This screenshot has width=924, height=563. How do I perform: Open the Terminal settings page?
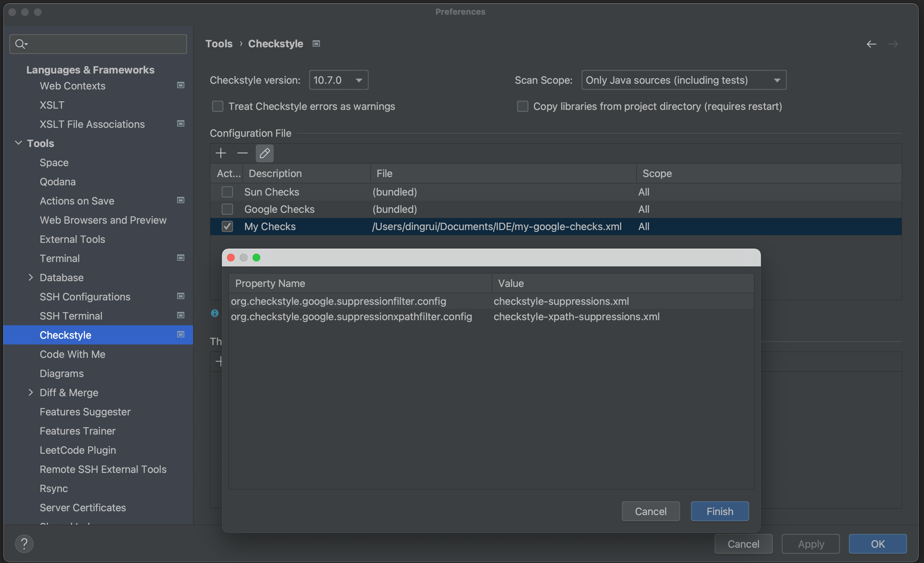(x=59, y=258)
